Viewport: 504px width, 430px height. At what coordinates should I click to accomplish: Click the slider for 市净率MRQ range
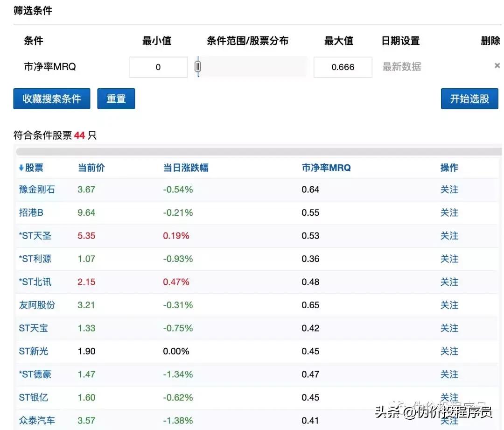click(198, 66)
